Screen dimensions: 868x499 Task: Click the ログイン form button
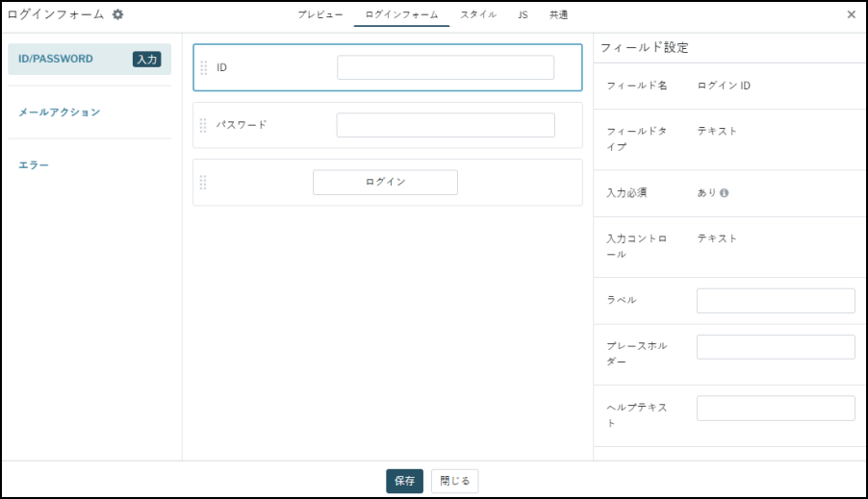click(x=385, y=182)
